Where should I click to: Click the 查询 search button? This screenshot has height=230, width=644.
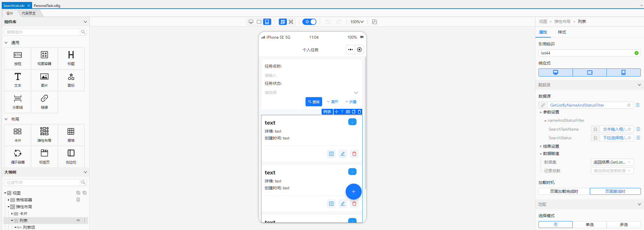tap(314, 102)
